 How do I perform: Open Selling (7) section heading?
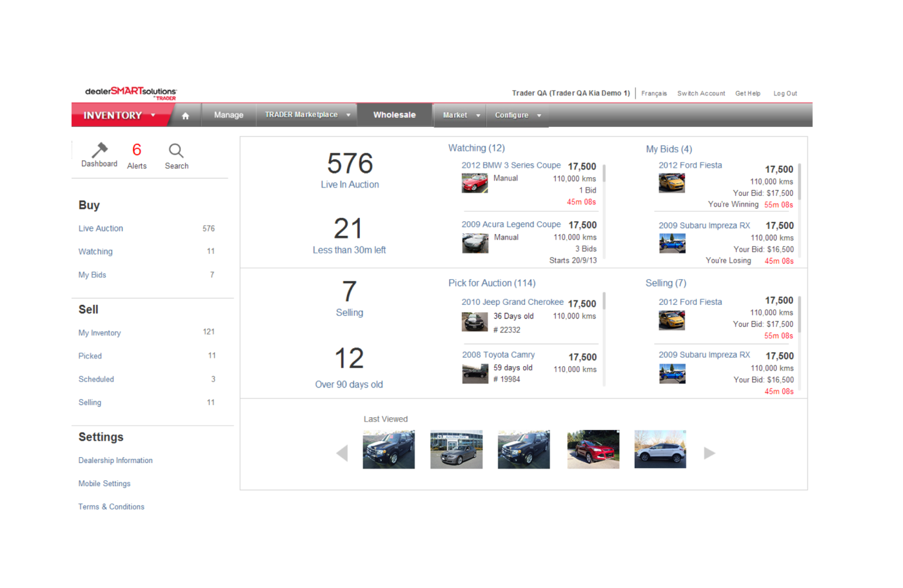click(x=666, y=283)
